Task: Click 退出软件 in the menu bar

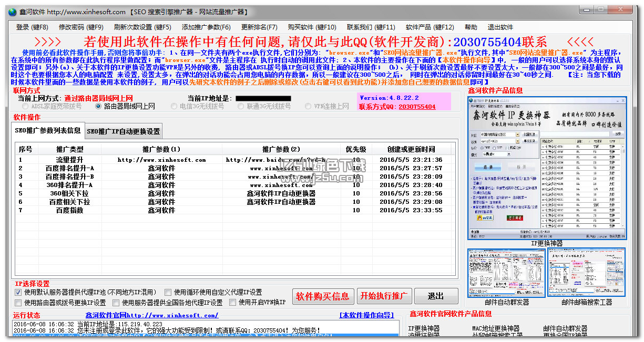Action: [500, 27]
